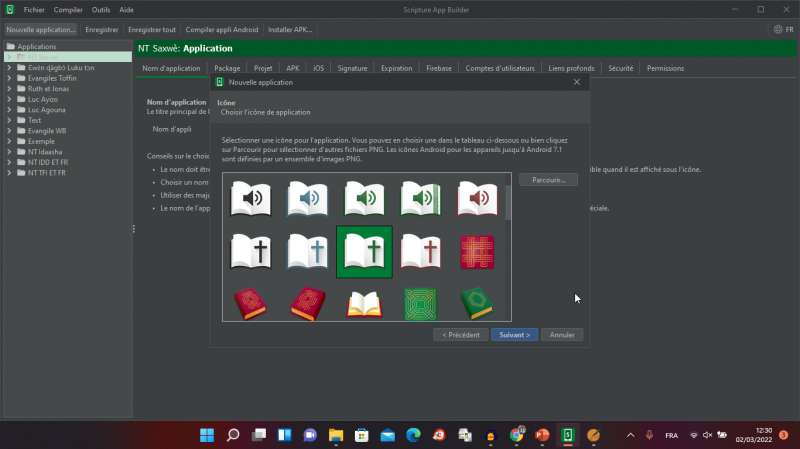Pick the red Celtic knot square icon
Screen dimensions: 800x449
click(477, 251)
